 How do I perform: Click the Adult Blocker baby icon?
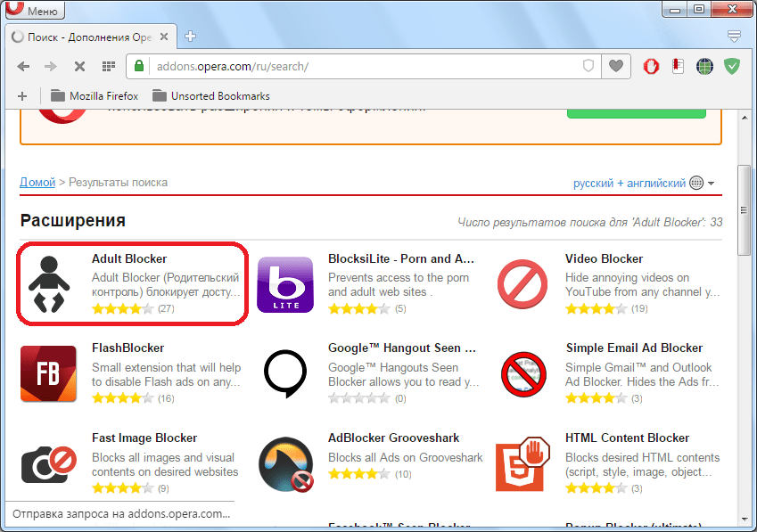[49, 284]
